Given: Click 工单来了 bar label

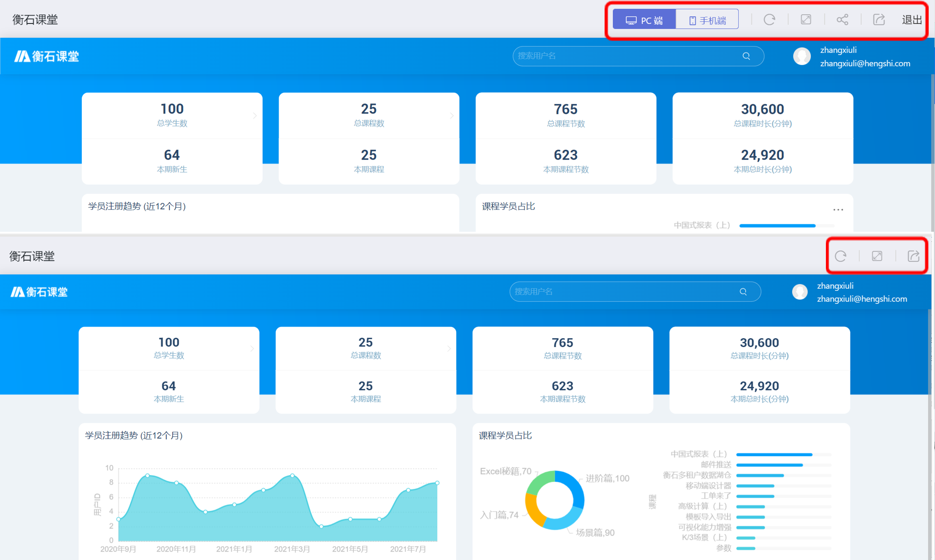Looking at the screenshot, I should (x=716, y=496).
